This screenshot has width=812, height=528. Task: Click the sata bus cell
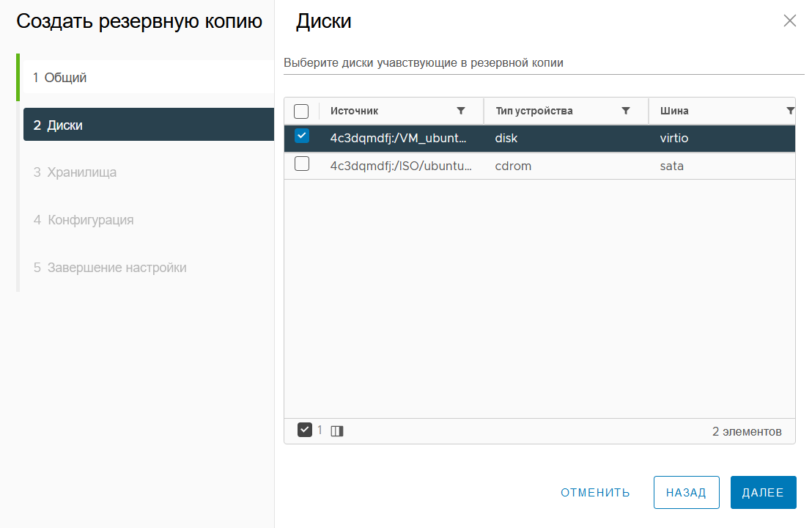672,166
